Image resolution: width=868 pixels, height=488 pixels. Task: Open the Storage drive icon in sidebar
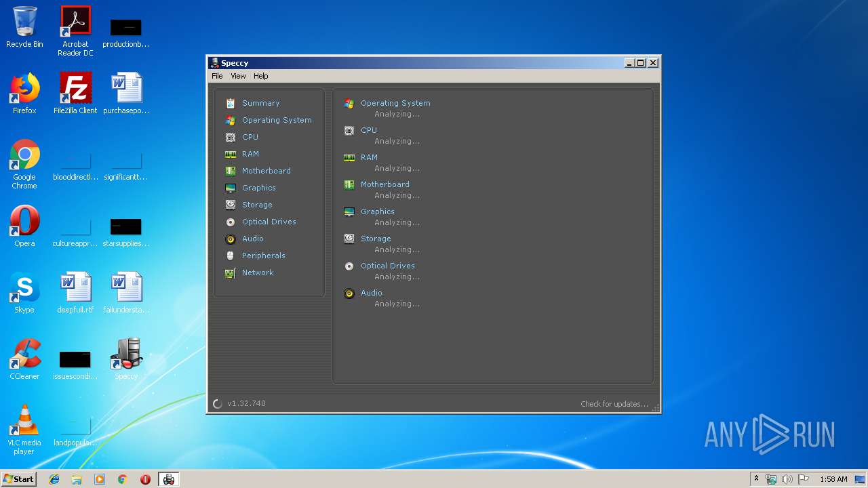231,205
